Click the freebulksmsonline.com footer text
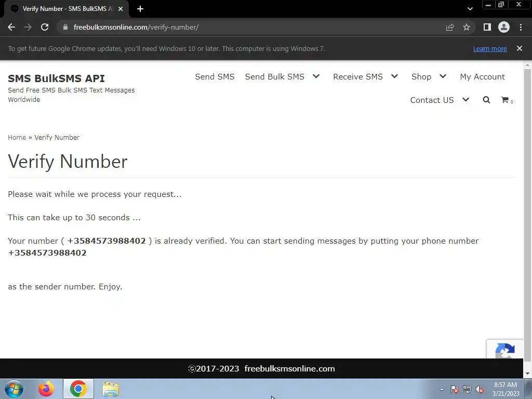532x399 pixels. click(x=290, y=369)
